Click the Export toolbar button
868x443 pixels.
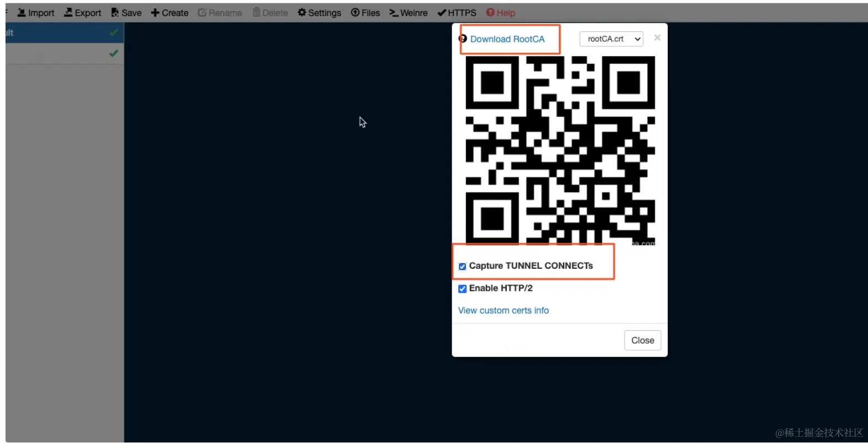[83, 13]
